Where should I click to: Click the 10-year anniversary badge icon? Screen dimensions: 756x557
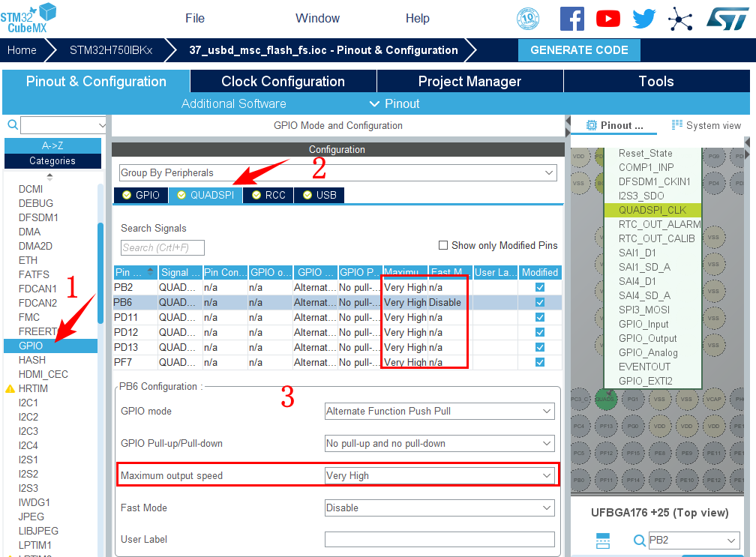tap(528, 19)
